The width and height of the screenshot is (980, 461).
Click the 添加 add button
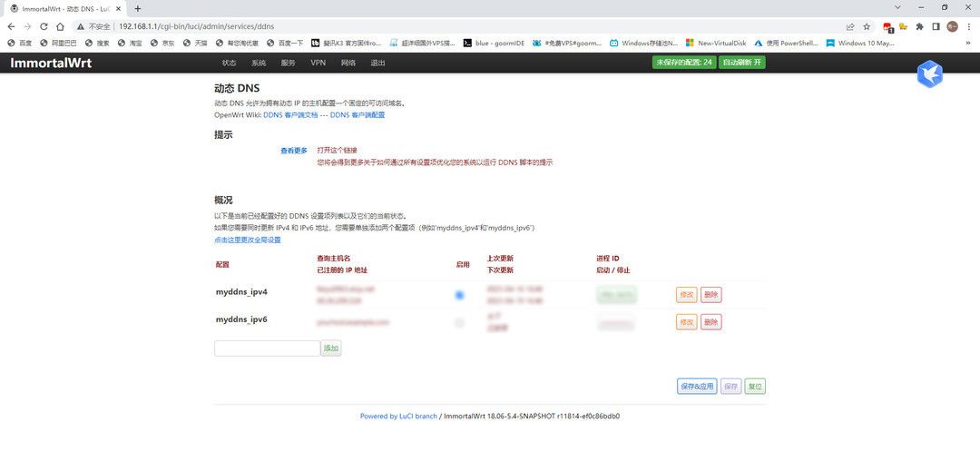[331, 348]
